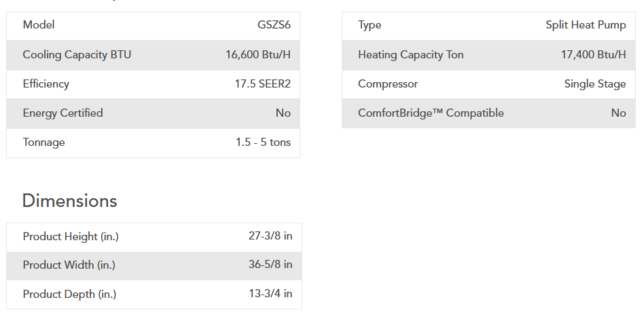Viewport: 644px width, 323px height.
Task: Select the 1.5 - 5 tons value
Action: [263, 142]
